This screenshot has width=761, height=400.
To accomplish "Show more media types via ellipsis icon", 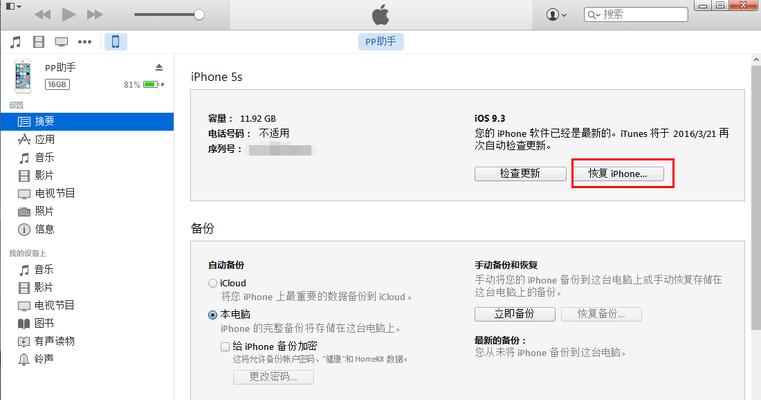I will click(x=84, y=42).
